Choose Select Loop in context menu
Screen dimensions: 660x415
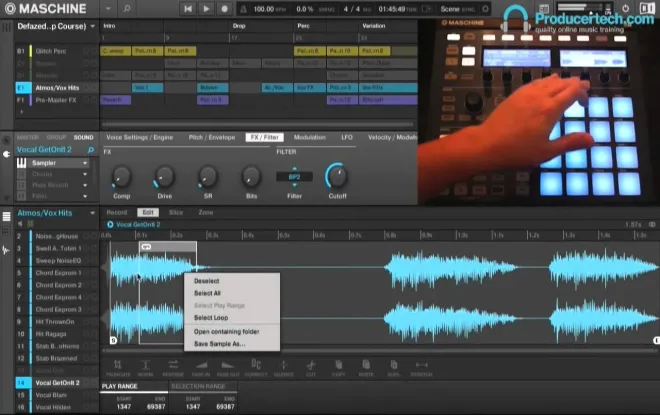point(211,317)
